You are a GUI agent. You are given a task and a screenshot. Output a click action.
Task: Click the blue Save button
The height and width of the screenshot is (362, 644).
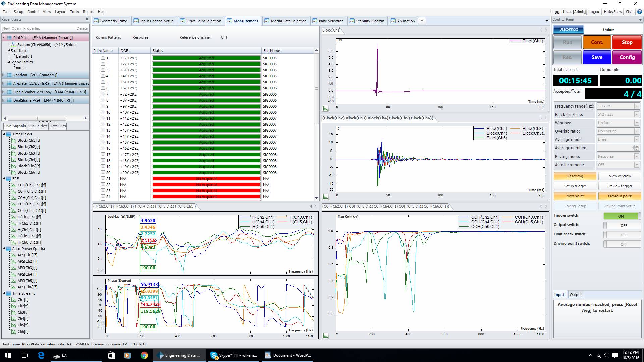click(x=597, y=57)
